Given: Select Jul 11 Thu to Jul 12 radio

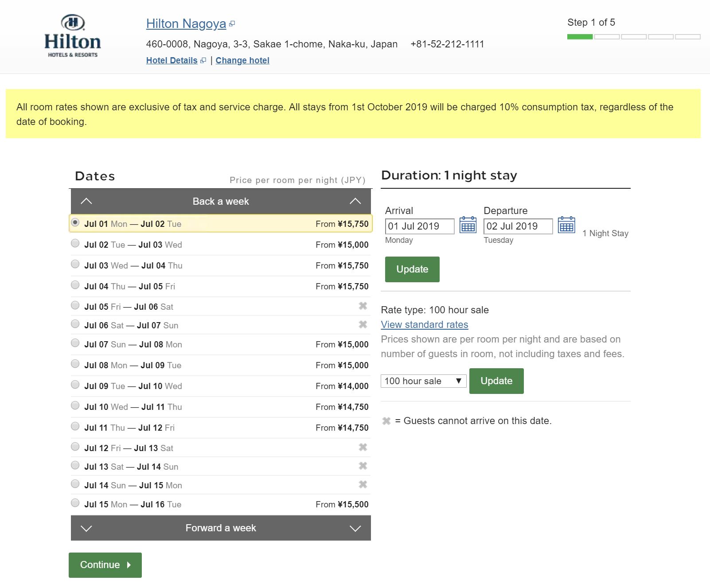Looking at the screenshot, I should tap(75, 426).
